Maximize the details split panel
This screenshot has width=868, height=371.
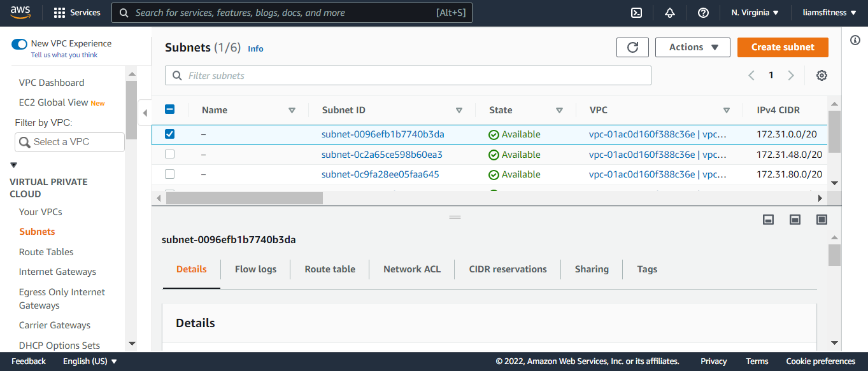point(822,220)
